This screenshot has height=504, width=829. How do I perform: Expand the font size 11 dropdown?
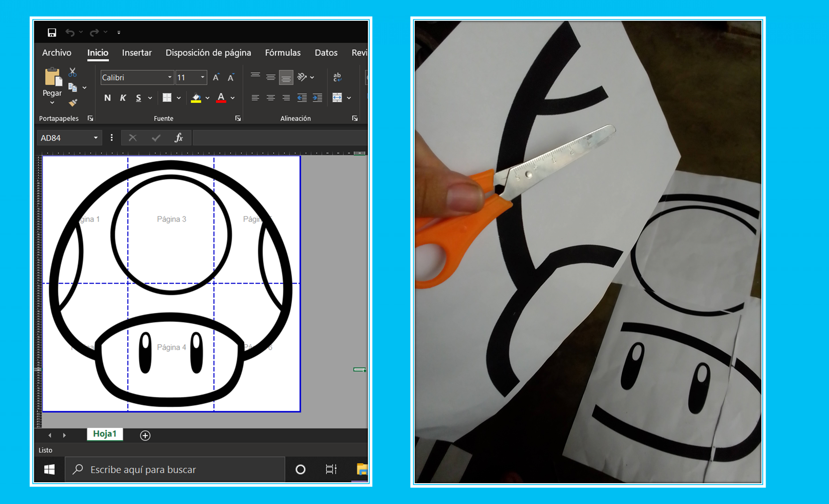(x=202, y=78)
